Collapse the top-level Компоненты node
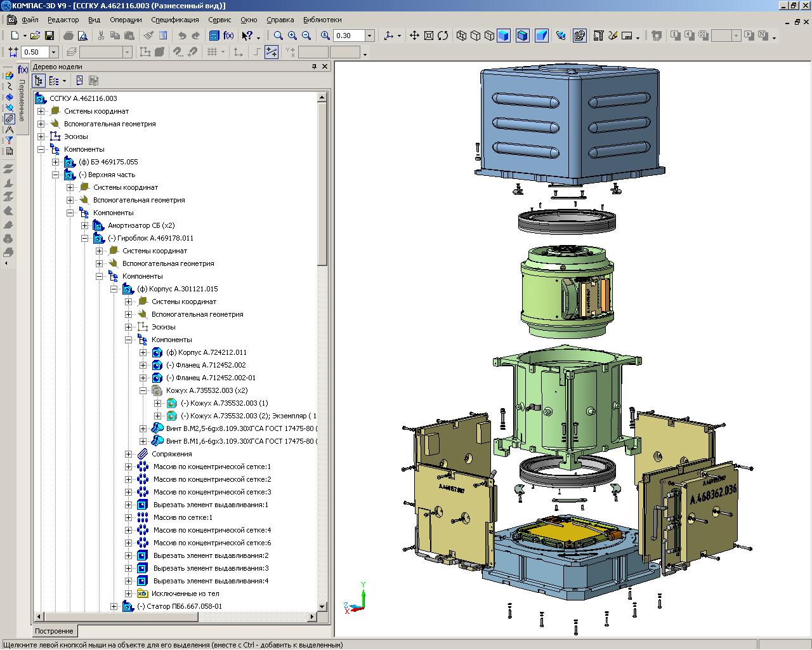Image resolution: width=812 pixels, height=650 pixels. click(41, 149)
